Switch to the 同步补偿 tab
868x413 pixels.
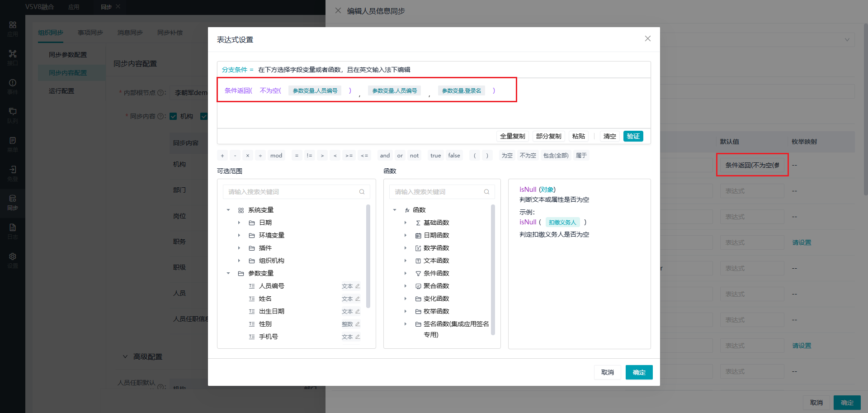tap(170, 33)
